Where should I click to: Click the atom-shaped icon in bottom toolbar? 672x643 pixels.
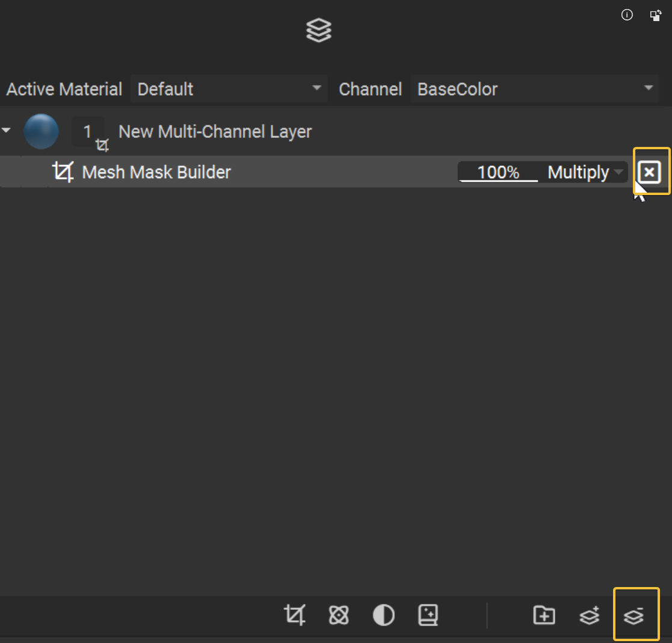pos(339,615)
